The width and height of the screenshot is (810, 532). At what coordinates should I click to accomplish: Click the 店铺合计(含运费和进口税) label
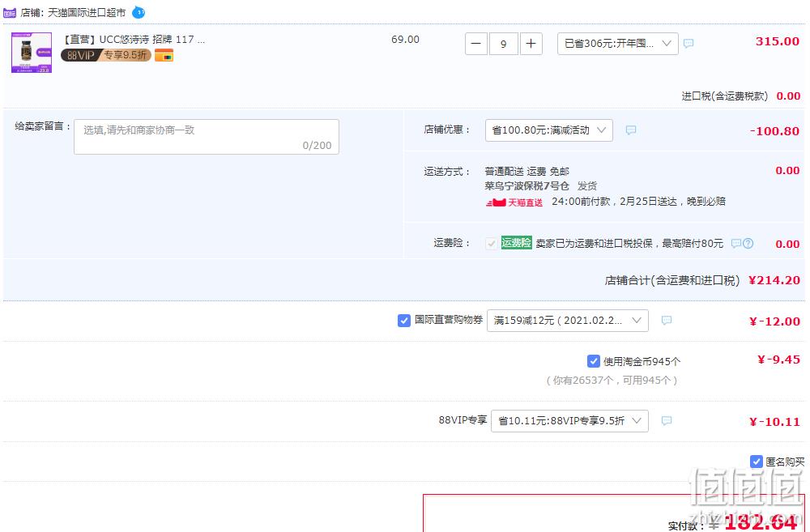coord(672,280)
